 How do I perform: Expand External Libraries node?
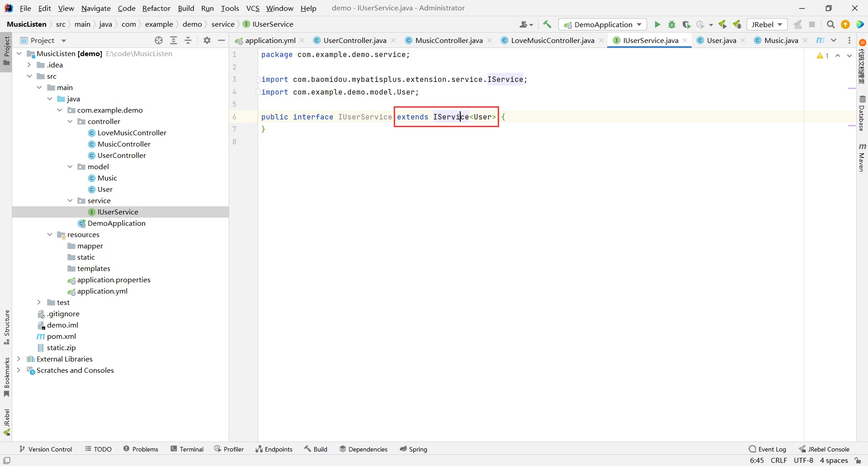click(x=19, y=359)
